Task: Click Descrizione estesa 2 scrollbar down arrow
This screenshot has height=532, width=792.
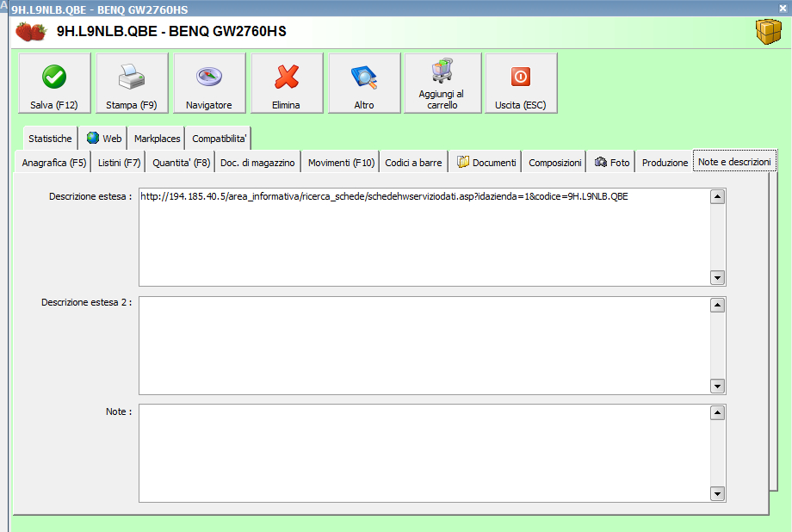Action: tap(717, 386)
